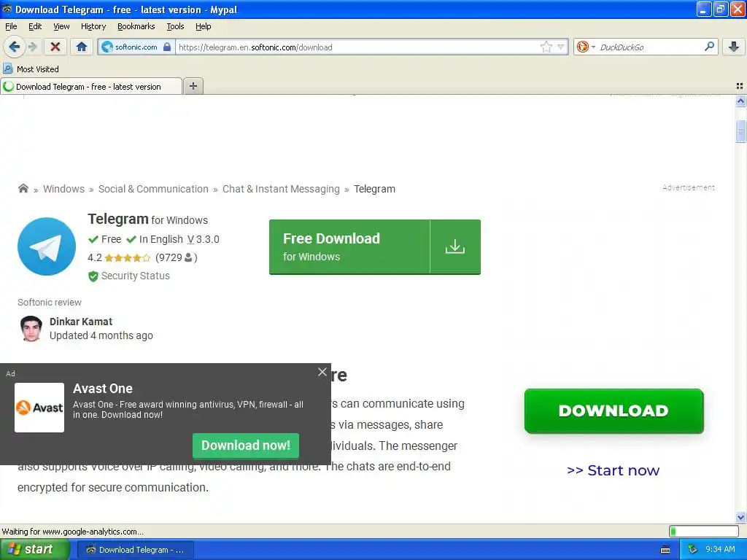Open the History menu
747x560 pixels.
pyautogui.click(x=93, y=26)
